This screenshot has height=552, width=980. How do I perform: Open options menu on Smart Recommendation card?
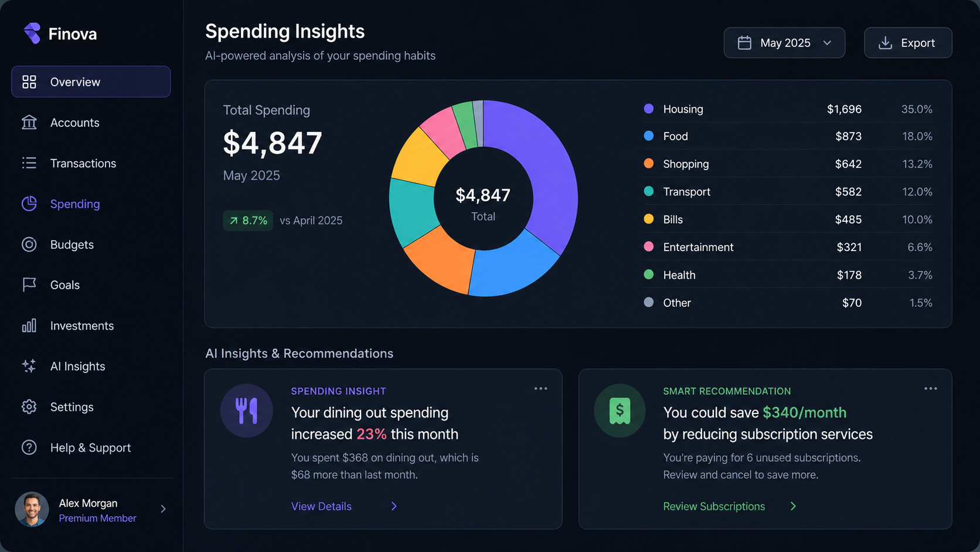(x=930, y=388)
